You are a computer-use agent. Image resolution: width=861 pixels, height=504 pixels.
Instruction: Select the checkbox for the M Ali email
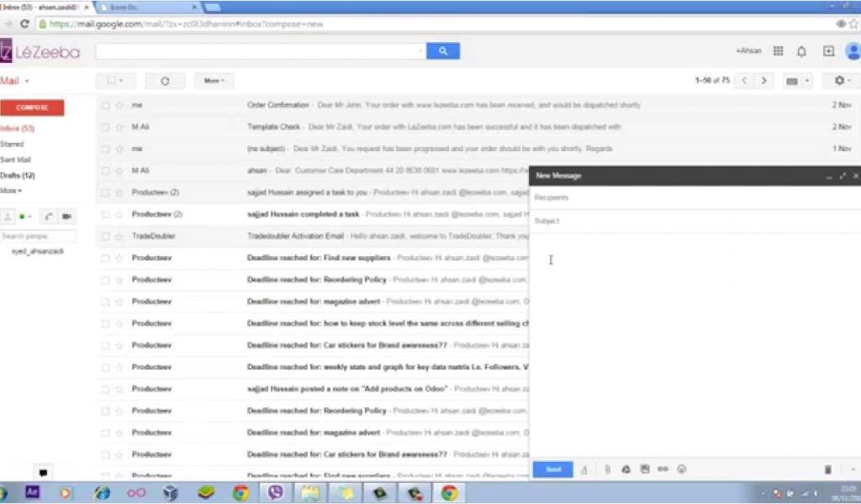pyautogui.click(x=106, y=127)
